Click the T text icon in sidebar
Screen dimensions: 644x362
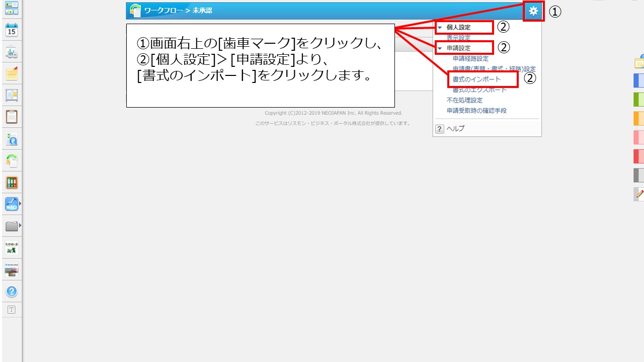point(11,310)
